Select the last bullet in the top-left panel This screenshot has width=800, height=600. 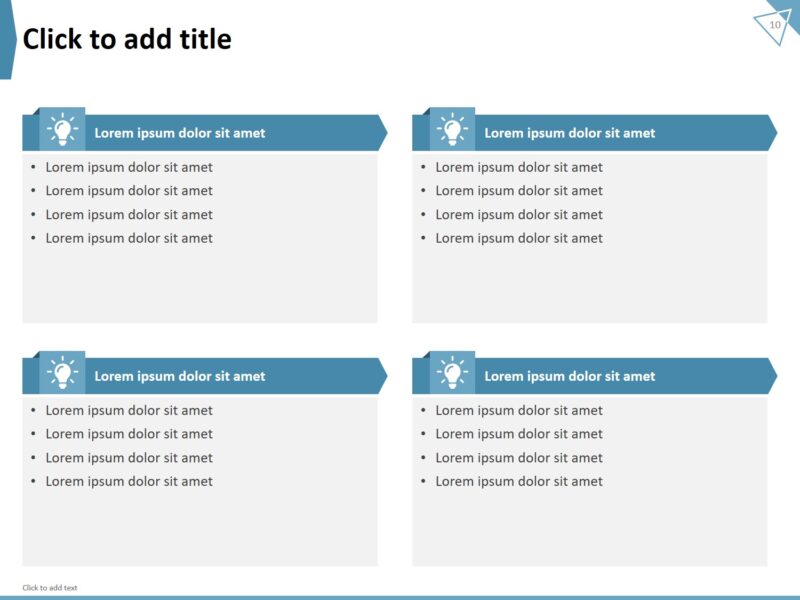tap(129, 238)
